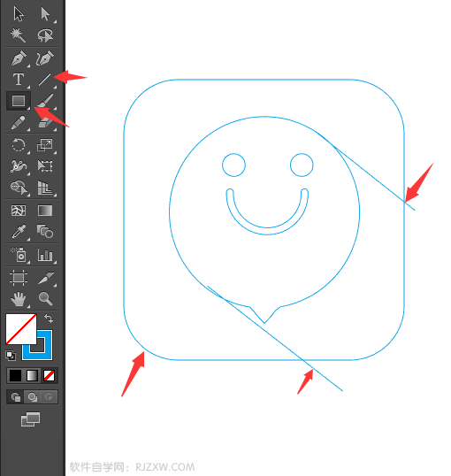
Task: Apply solid Color mode button
Action: tap(15, 375)
